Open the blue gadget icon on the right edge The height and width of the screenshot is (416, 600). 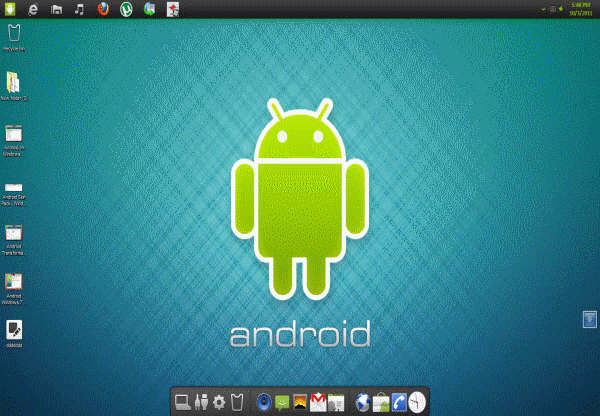tap(590, 320)
